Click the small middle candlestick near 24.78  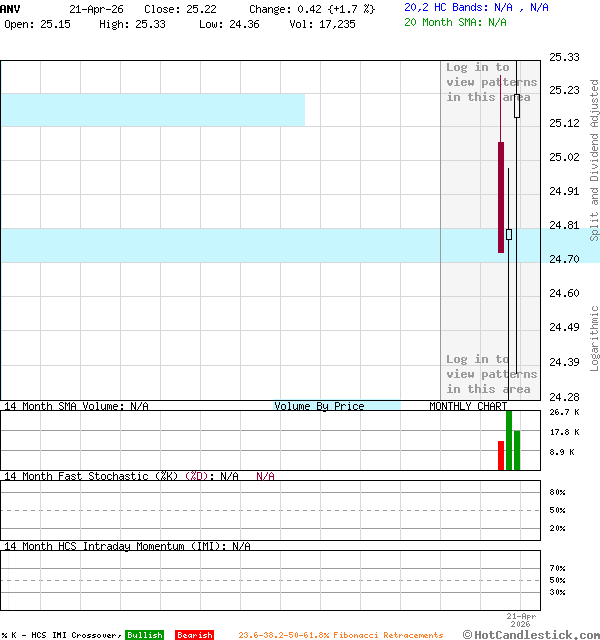tap(509, 234)
